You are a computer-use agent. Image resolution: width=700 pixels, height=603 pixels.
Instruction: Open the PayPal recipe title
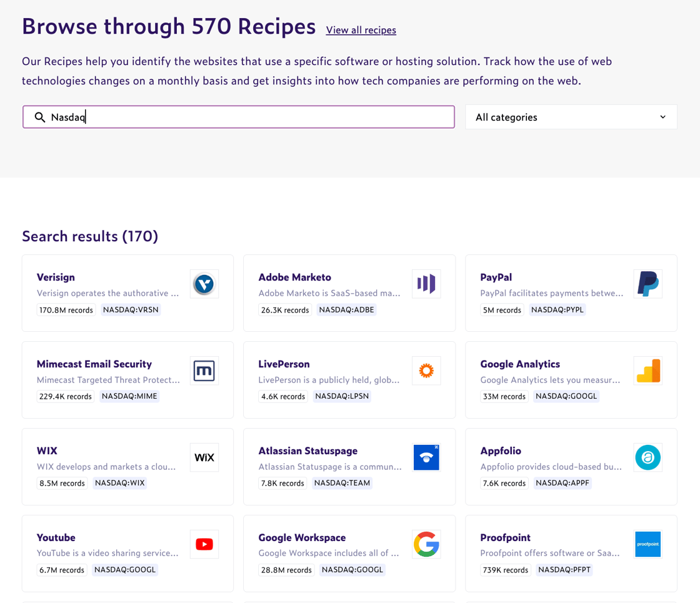tap(496, 277)
